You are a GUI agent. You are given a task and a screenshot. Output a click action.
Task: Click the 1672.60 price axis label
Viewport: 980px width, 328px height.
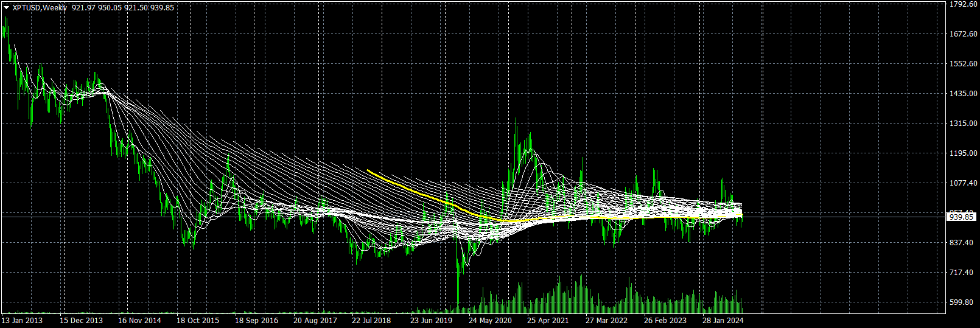tap(964, 34)
